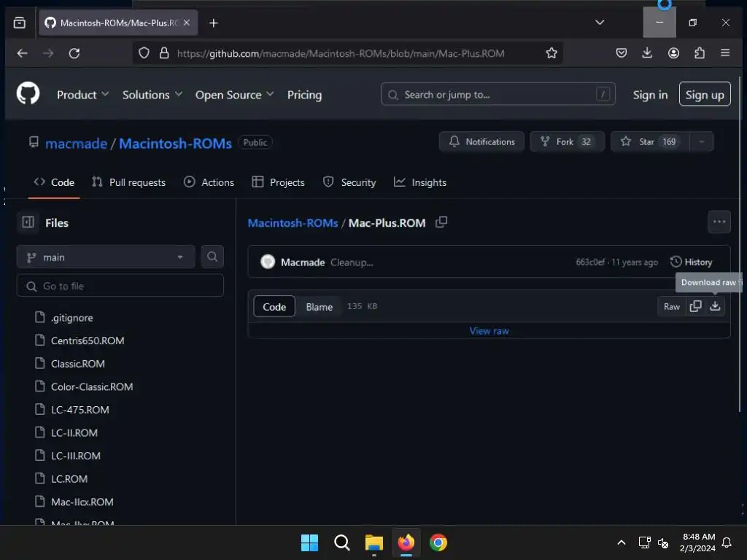Launch Google Chrome from taskbar
The height and width of the screenshot is (560, 747).
(438, 542)
